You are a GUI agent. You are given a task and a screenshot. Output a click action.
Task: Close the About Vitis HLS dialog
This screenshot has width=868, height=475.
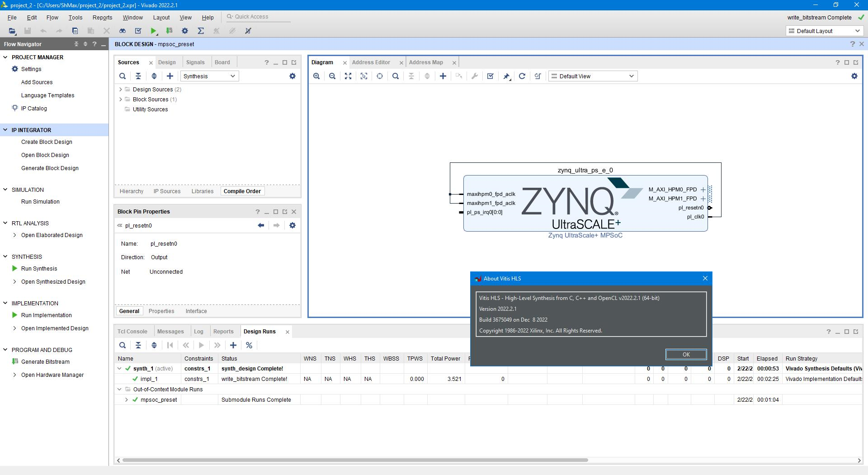click(x=705, y=279)
